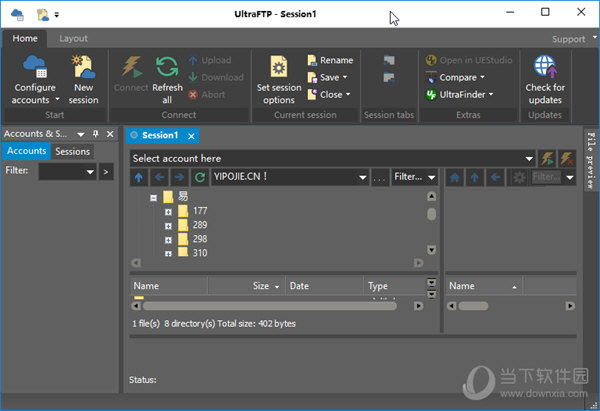Viewport: 600px width, 411px height.
Task: Click the browse ellipsis button
Action: [x=379, y=177]
